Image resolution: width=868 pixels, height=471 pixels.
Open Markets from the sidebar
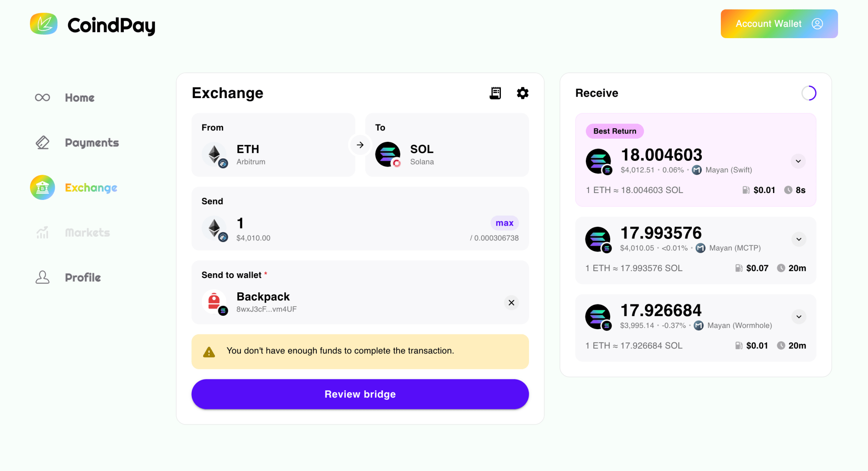42,232
